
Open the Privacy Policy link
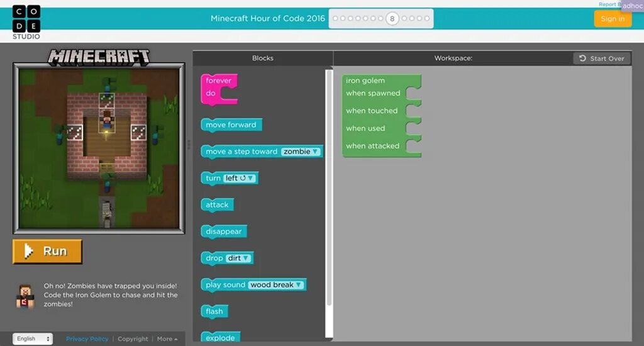[87, 339]
